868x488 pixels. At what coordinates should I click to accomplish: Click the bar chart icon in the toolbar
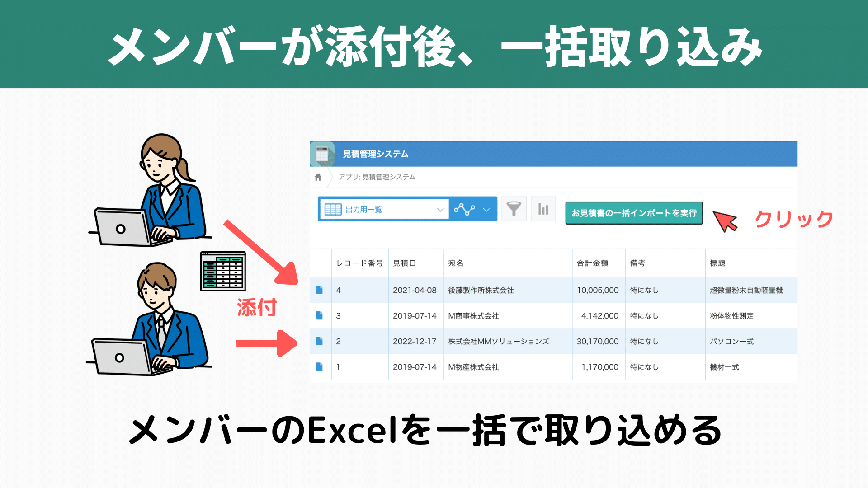(x=543, y=209)
